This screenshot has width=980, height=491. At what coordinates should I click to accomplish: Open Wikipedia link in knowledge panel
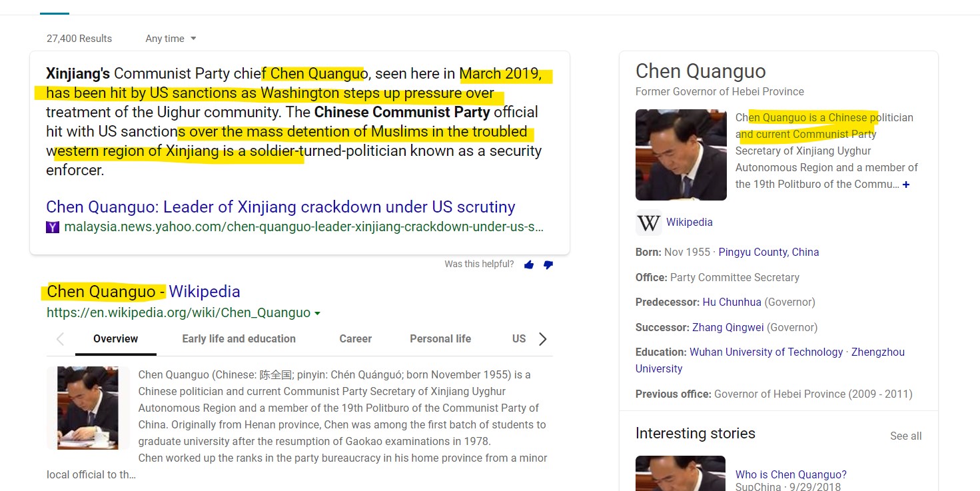[690, 223]
